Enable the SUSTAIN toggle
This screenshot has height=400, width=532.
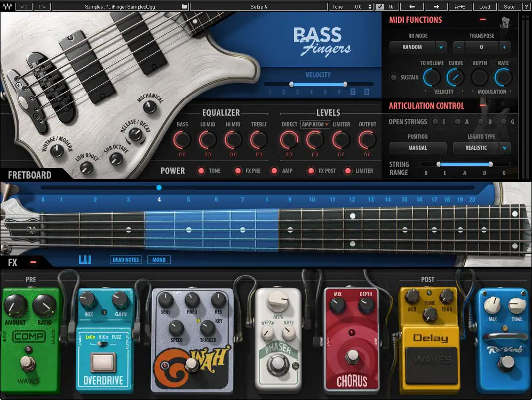click(394, 76)
